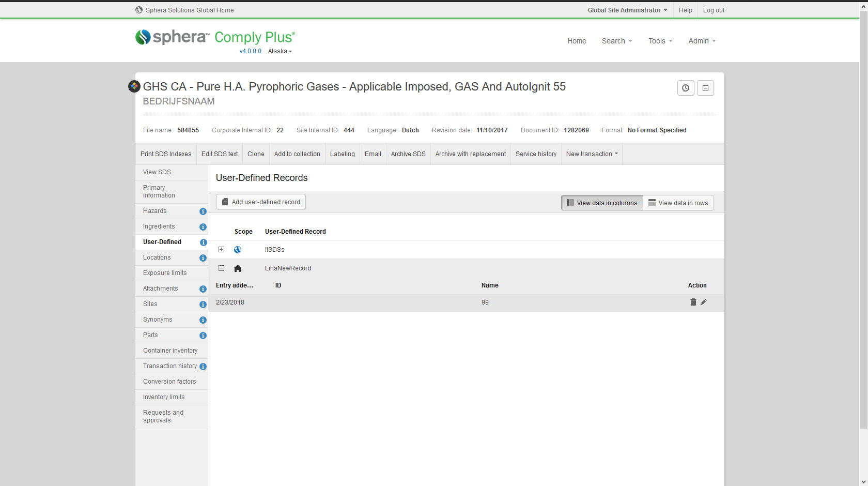The image size is (868, 486).
Task: Click the info icon next to Sites
Action: [203, 305]
